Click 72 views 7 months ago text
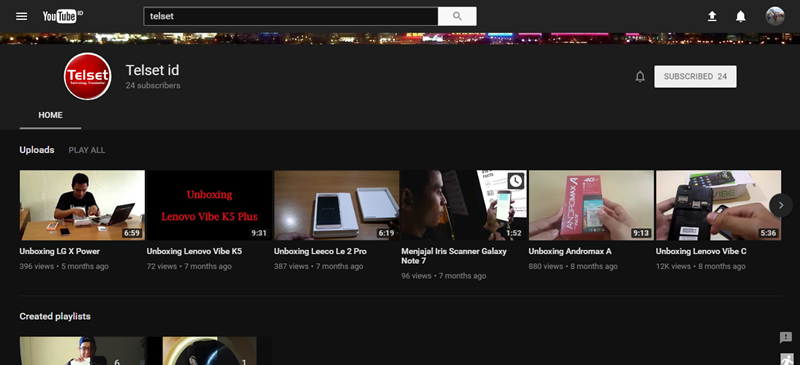 point(189,266)
